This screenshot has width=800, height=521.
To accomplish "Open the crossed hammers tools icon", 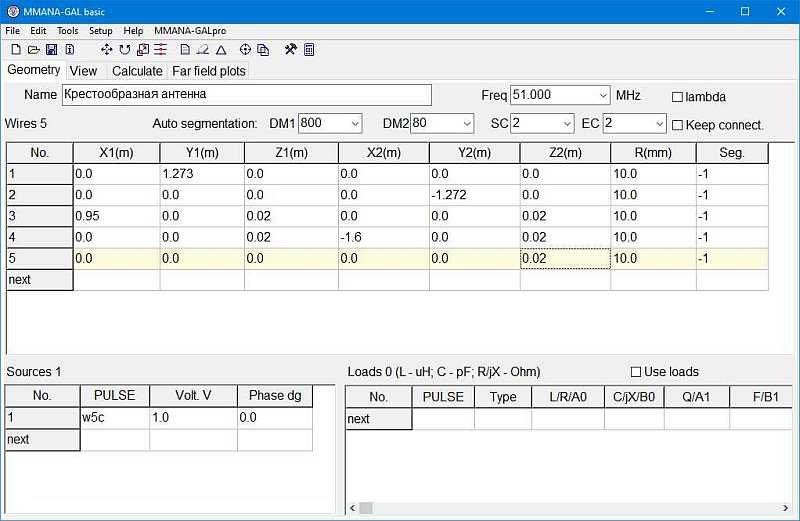I will pos(290,49).
